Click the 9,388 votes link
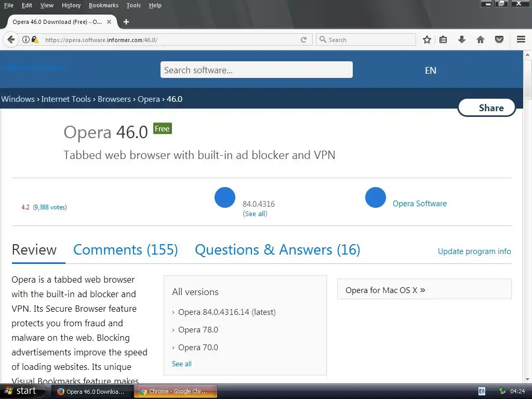 [50, 207]
